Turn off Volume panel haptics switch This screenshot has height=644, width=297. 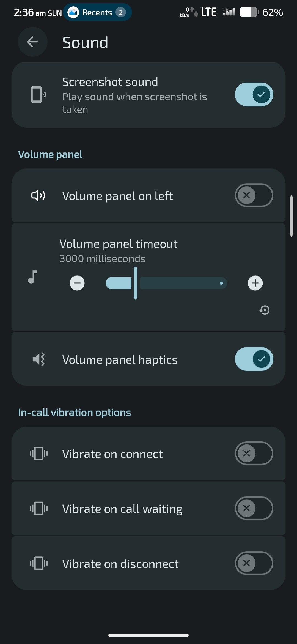(x=254, y=359)
